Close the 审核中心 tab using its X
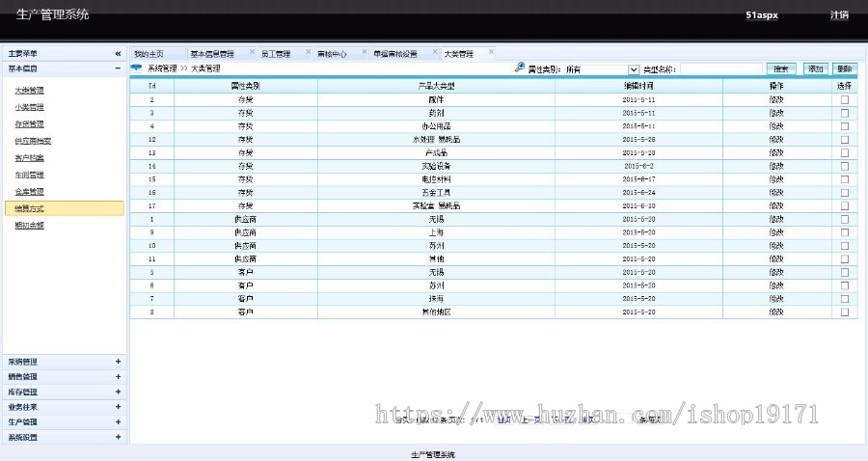 pos(365,51)
